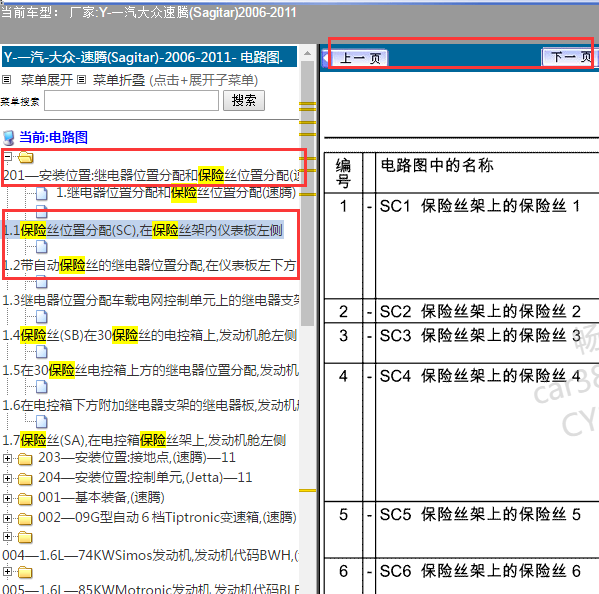Expand the 002—09G型自动6档Tiptronic变速箱 folder
Viewport: 599px width, 594px height.
(7, 518)
